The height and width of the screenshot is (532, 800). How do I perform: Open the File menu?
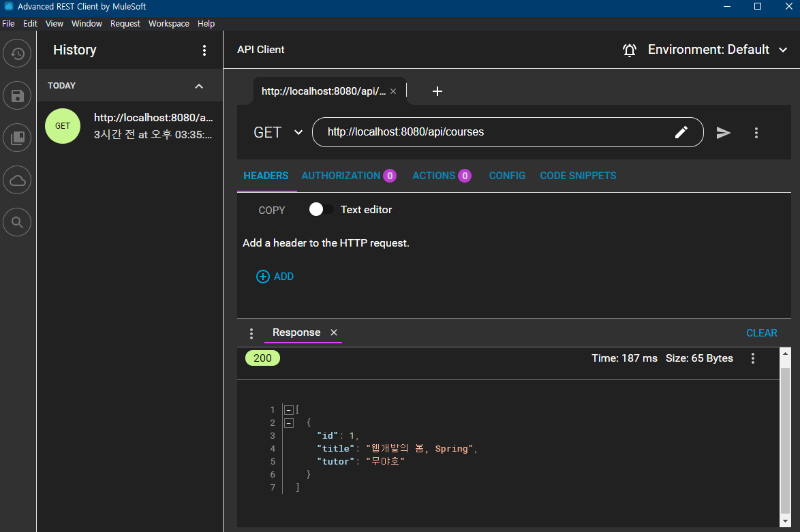(8, 23)
